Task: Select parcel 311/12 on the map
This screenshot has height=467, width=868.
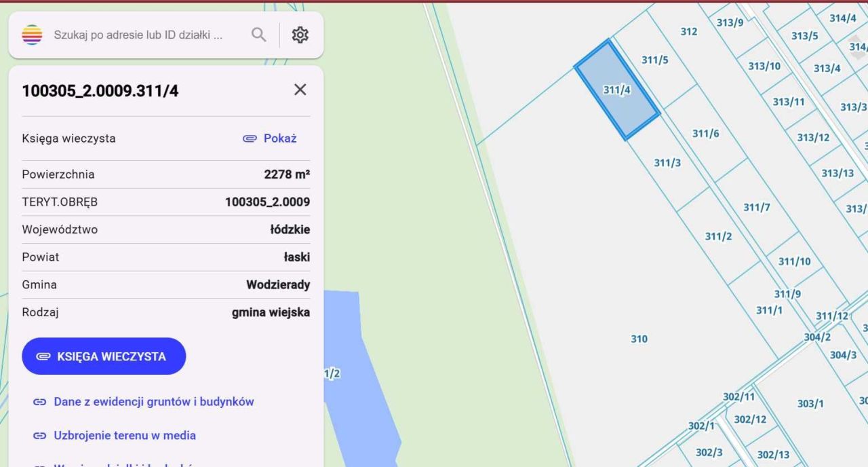Action: (832, 316)
